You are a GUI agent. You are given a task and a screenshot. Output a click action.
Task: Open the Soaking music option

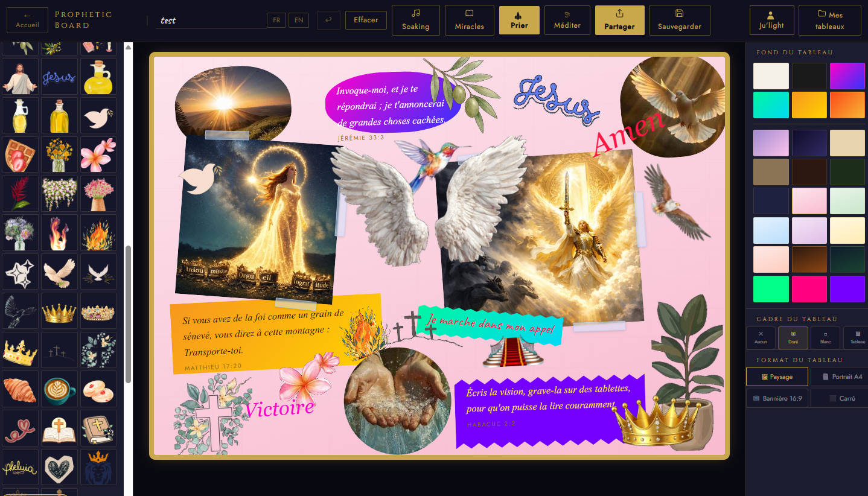point(415,20)
